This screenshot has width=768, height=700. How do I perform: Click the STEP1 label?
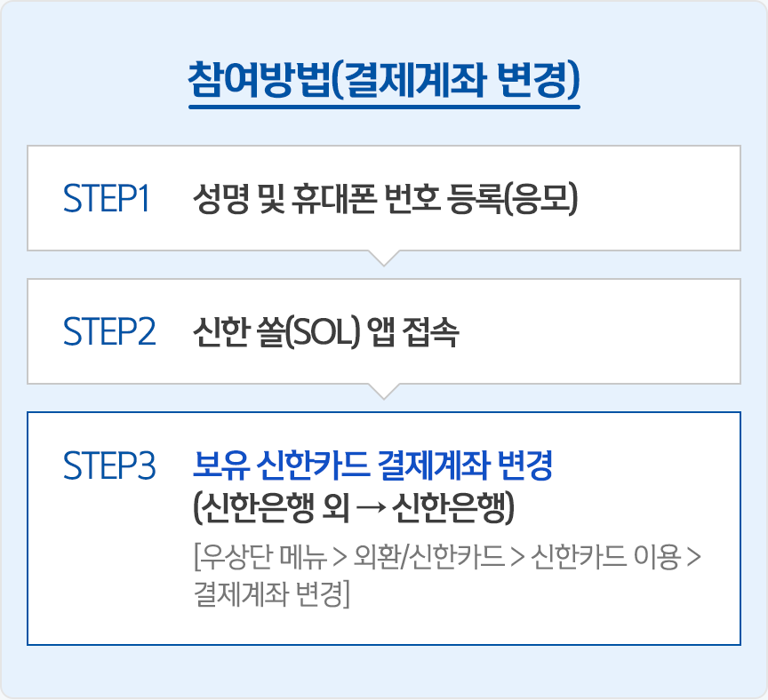point(107,198)
